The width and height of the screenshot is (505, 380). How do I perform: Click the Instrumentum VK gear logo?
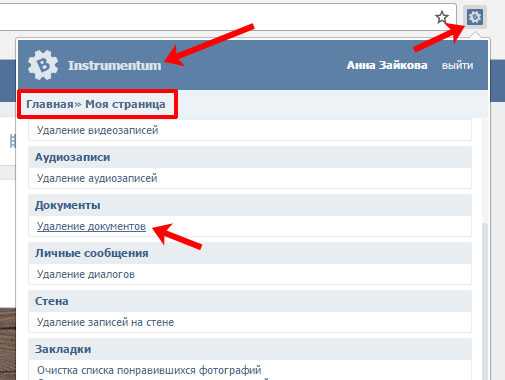[43, 65]
